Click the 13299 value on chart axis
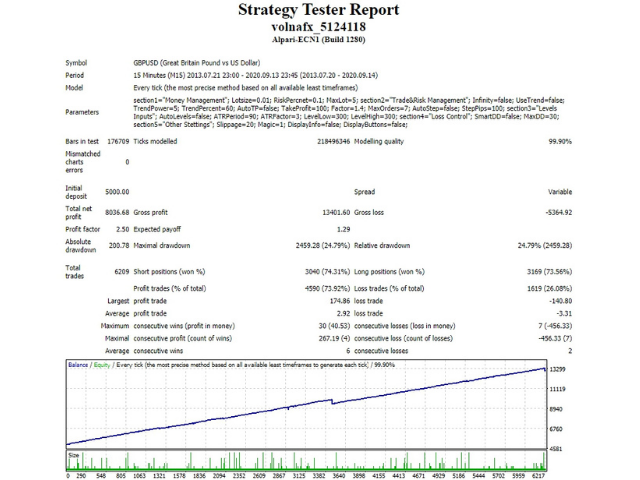Screen dimensions: 640x480 point(557,369)
